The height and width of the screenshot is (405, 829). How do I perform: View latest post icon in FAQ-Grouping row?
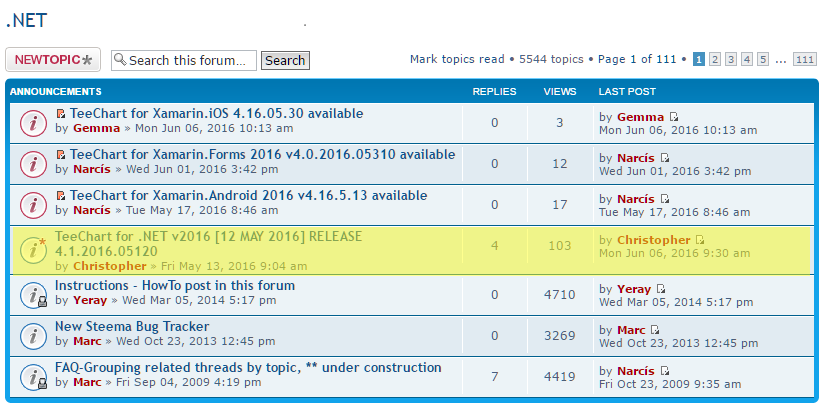tap(665, 371)
